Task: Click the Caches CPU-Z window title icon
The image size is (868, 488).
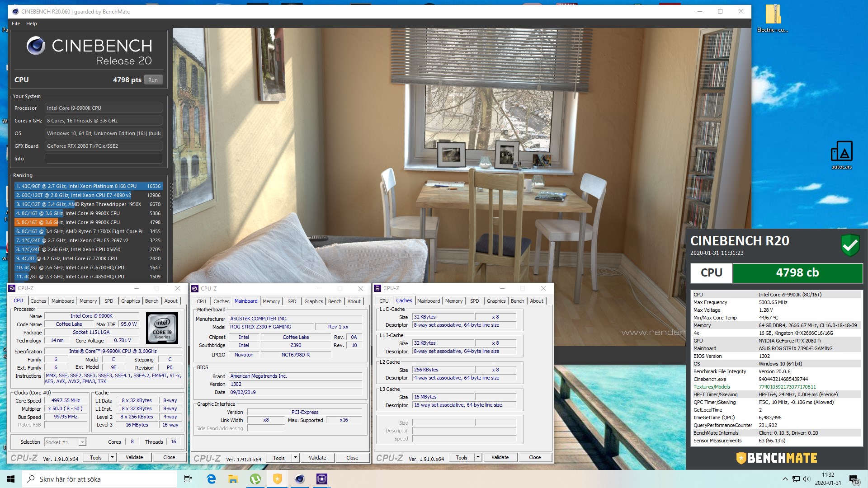Action: click(x=377, y=288)
